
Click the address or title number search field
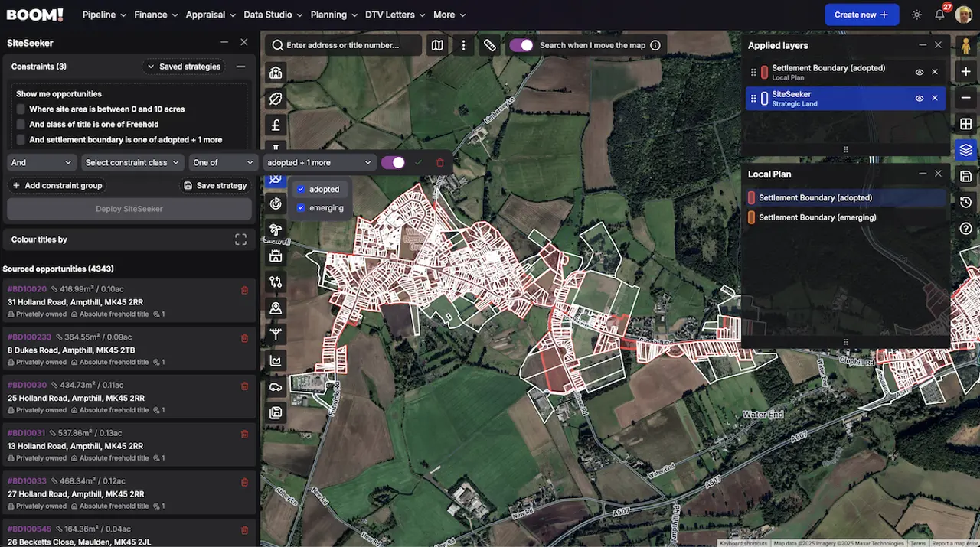[344, 45]
